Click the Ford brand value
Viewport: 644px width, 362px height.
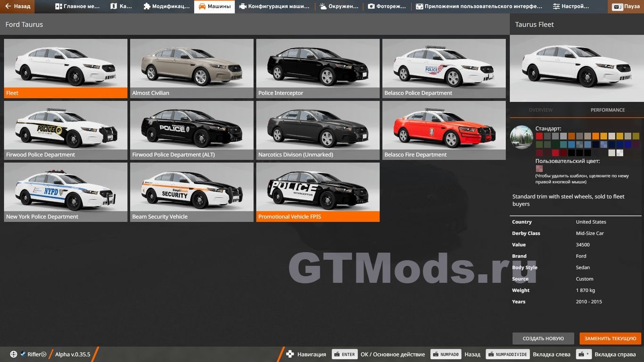(x=581, y=256)
